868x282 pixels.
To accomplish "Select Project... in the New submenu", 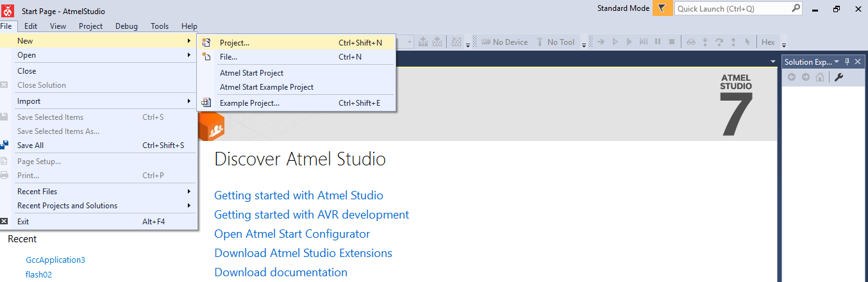I will (297, 43).
